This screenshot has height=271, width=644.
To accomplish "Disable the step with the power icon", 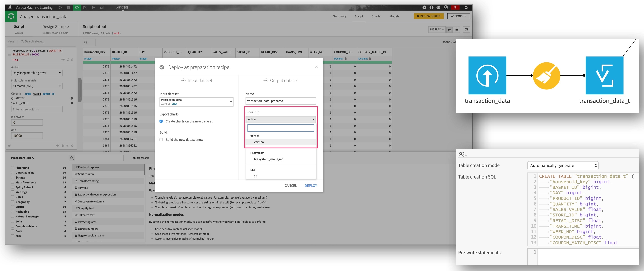I will [68, 59].
